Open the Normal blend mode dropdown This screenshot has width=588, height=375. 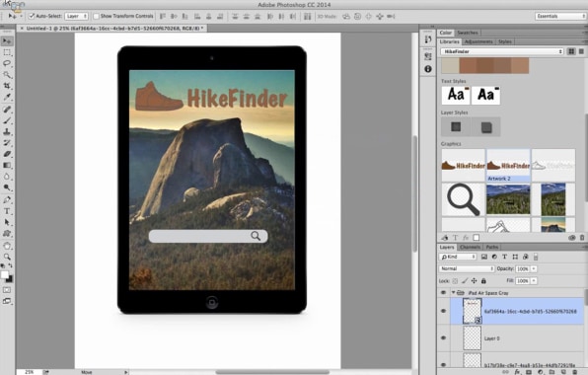(x=467, y=268)
